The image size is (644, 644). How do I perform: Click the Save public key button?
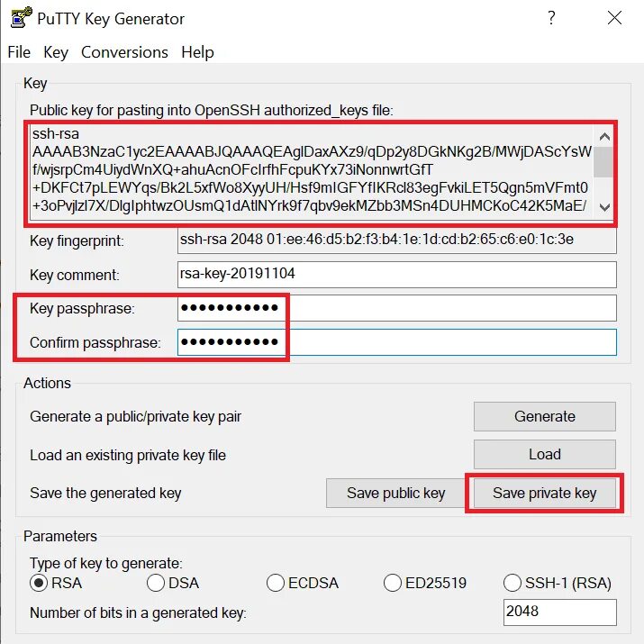(395, 493)
